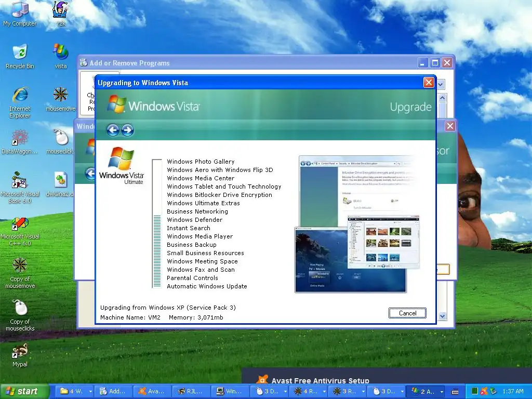Minimize the Add or Remove Programs window

[422, 63]
